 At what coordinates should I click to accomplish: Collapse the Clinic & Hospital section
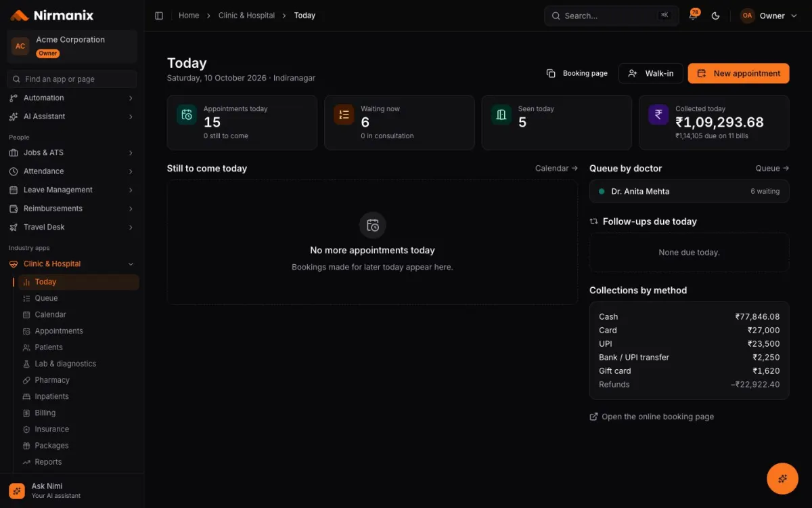(x=72, y=264)
